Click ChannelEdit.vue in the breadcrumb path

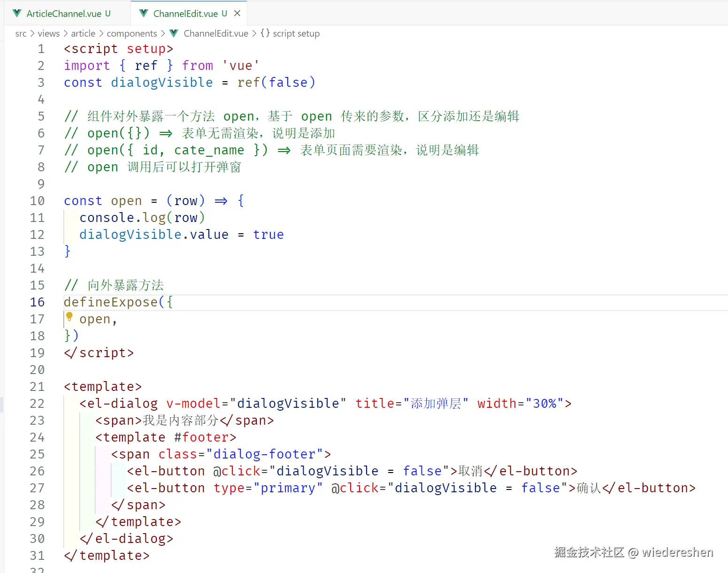coord(215,33)
